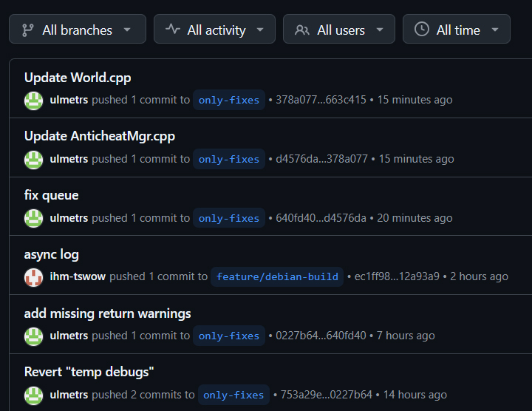Image resolution: width=532 pixels, height=411 pixels.
Task: Click only-fixes branch label in Update World.cpp row
Action: 229,100
